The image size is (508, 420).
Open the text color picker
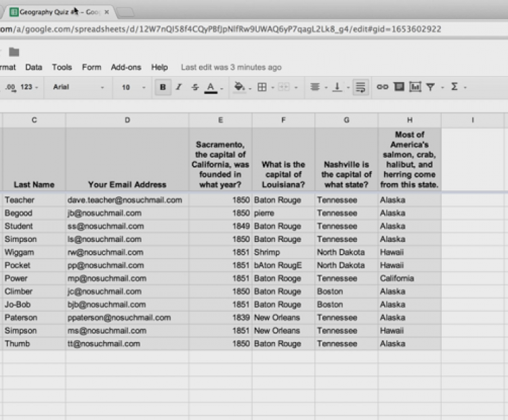coord(211,87)
